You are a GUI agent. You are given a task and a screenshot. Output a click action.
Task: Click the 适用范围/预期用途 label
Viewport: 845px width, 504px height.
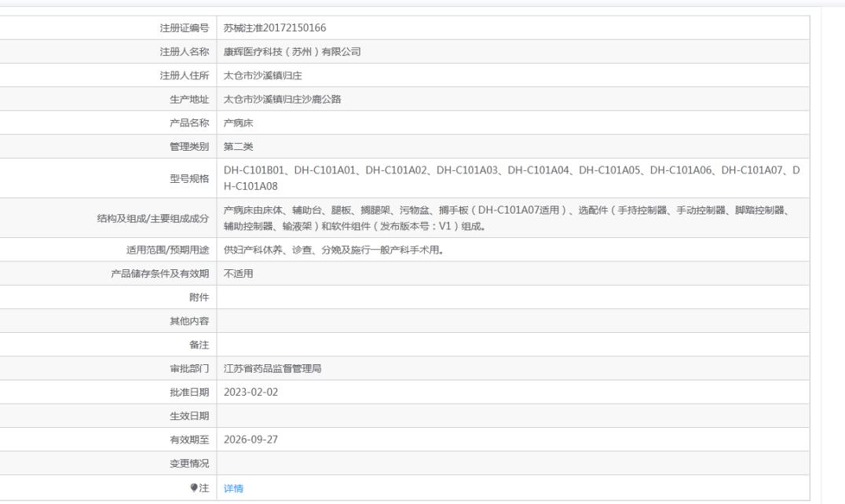[167, 250]
